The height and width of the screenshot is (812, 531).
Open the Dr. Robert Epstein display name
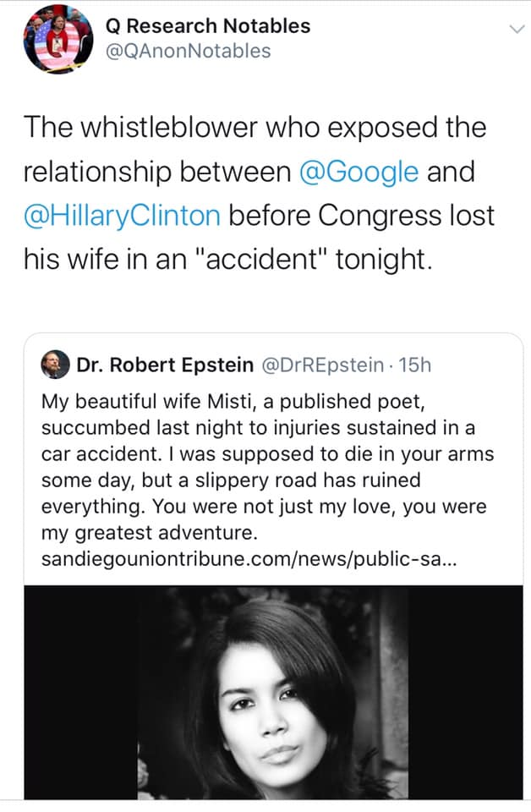(165, 365)
